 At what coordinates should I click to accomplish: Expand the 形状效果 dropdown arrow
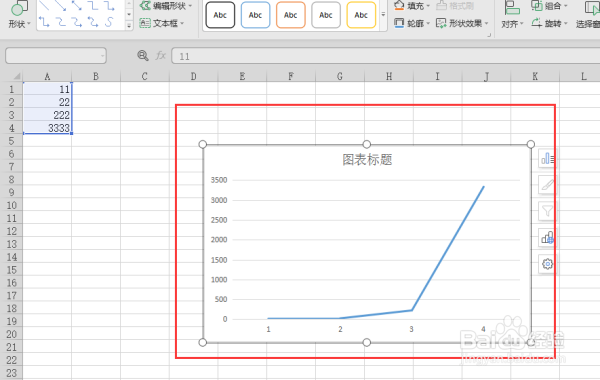point(486,24)
